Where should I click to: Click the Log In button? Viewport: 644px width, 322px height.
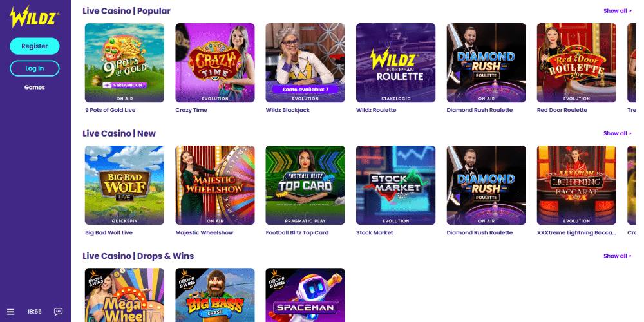click(35, 68)
